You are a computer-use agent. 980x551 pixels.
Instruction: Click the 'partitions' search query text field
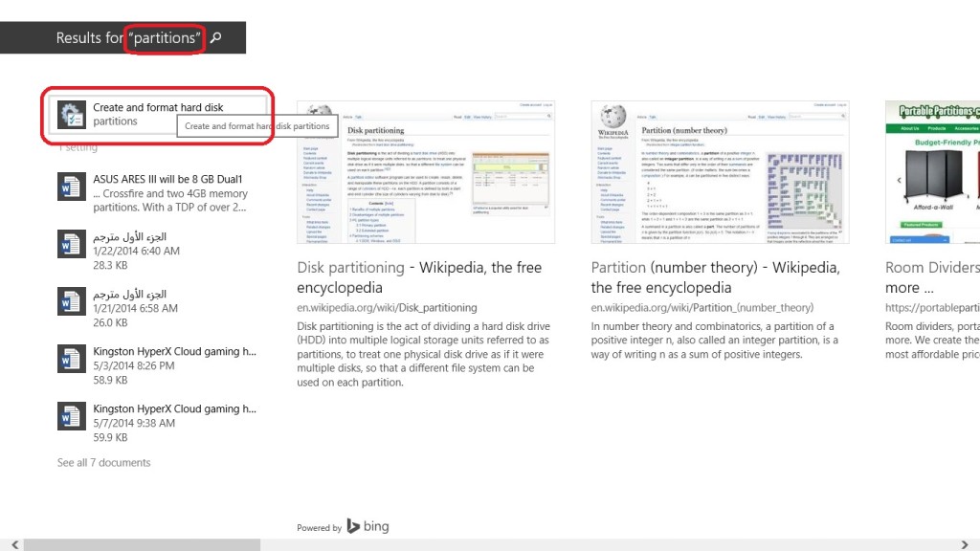(166, 38)
